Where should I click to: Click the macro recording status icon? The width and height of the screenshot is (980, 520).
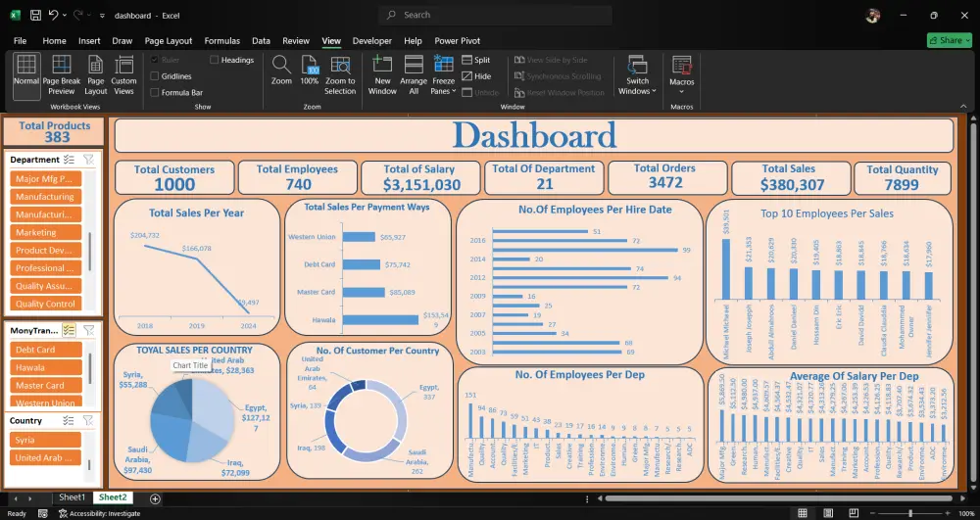pyautogui.click(x=42, y=513)
